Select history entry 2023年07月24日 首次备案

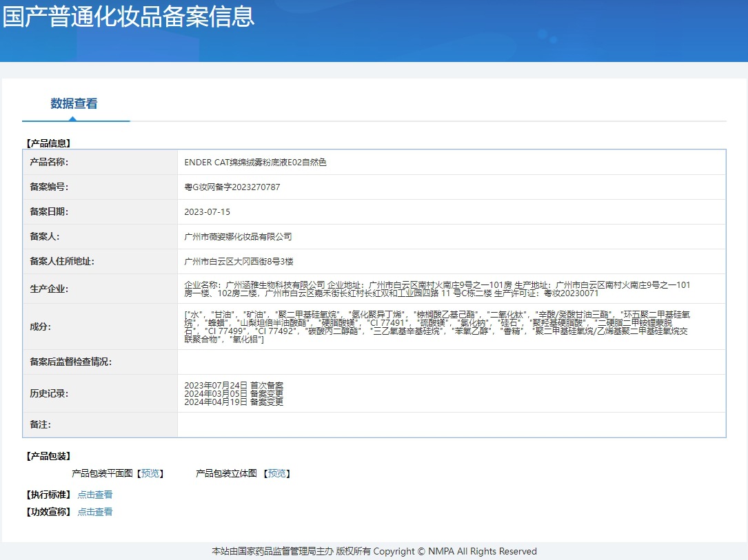[x=234, y=385]
